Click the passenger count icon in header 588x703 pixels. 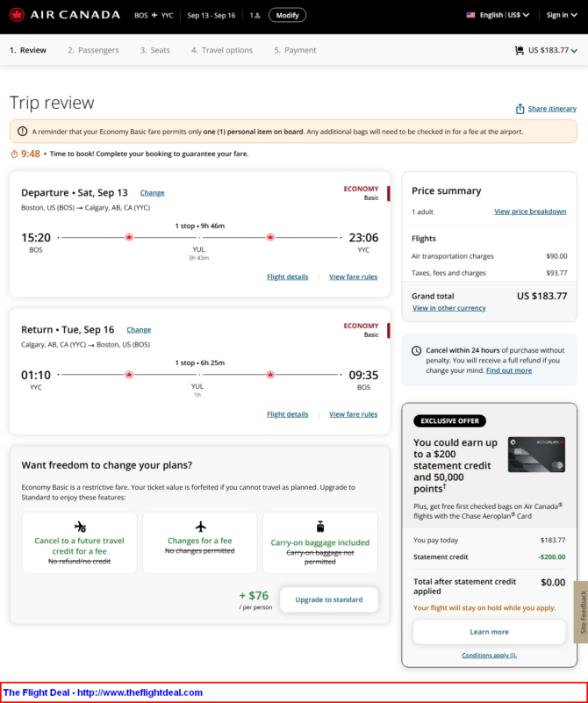pos(255,15)
